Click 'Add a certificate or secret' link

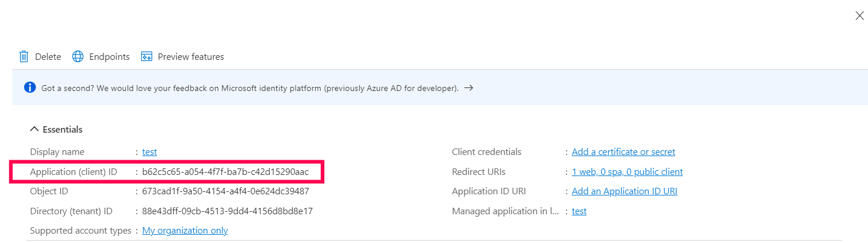tap(623, 152)
